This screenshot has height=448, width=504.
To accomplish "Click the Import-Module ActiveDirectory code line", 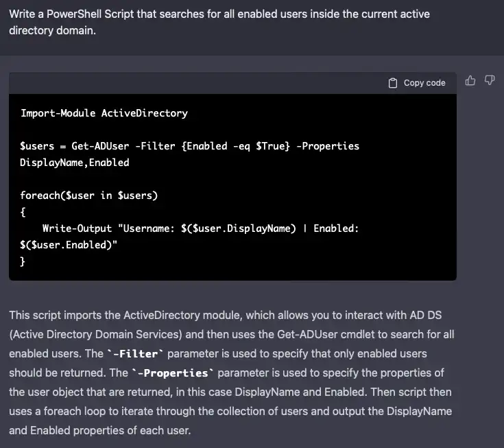I will point(104,113).
